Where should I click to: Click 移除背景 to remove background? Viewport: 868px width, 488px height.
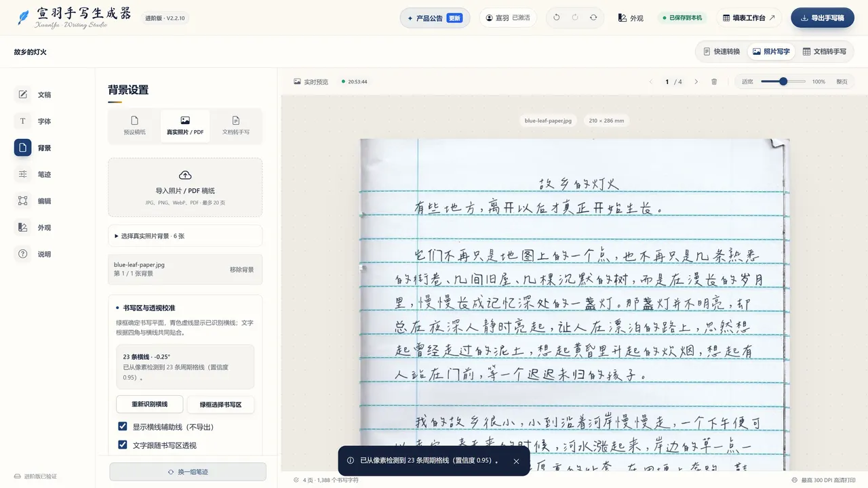[x=242, y=270]
